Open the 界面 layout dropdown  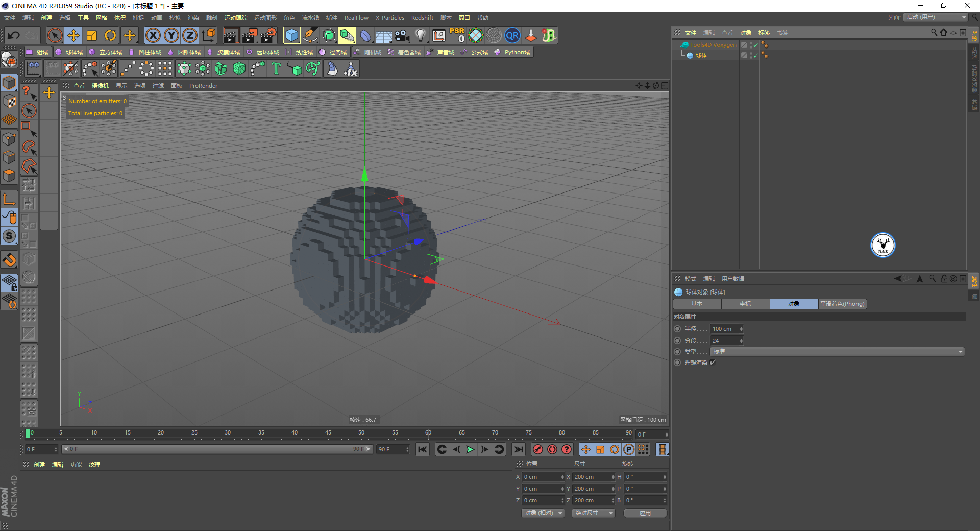pos(936,17)
